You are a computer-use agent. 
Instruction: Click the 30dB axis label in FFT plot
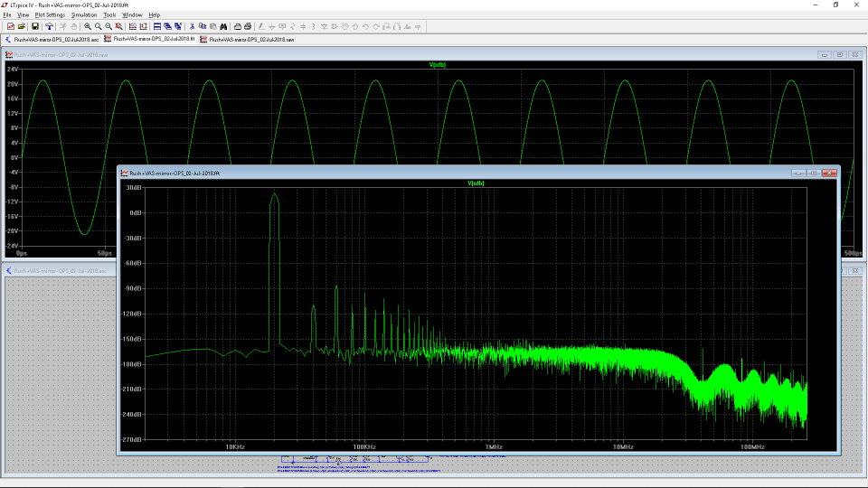point(134,188)
